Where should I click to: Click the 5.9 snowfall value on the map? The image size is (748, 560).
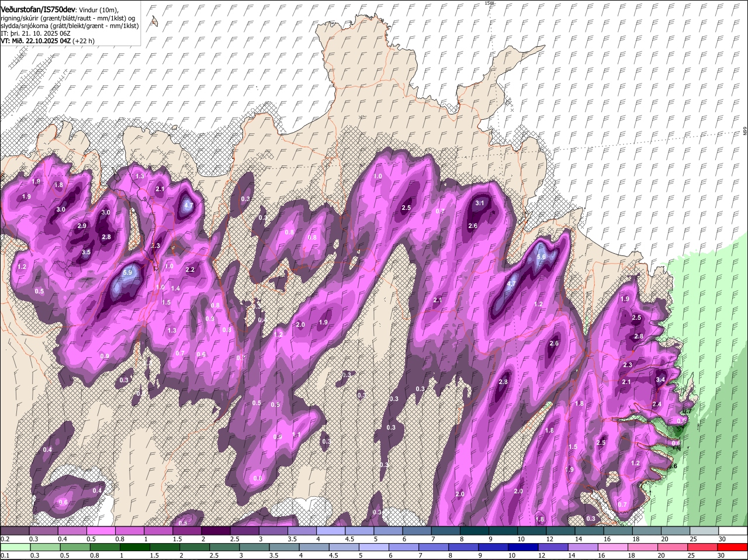pyautogui.click(x=129, y=272)
